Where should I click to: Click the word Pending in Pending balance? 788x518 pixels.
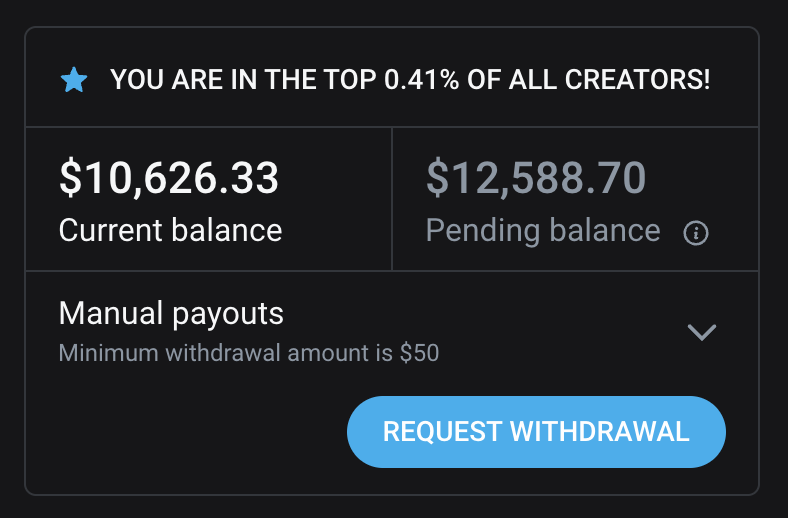coord(482,232)
